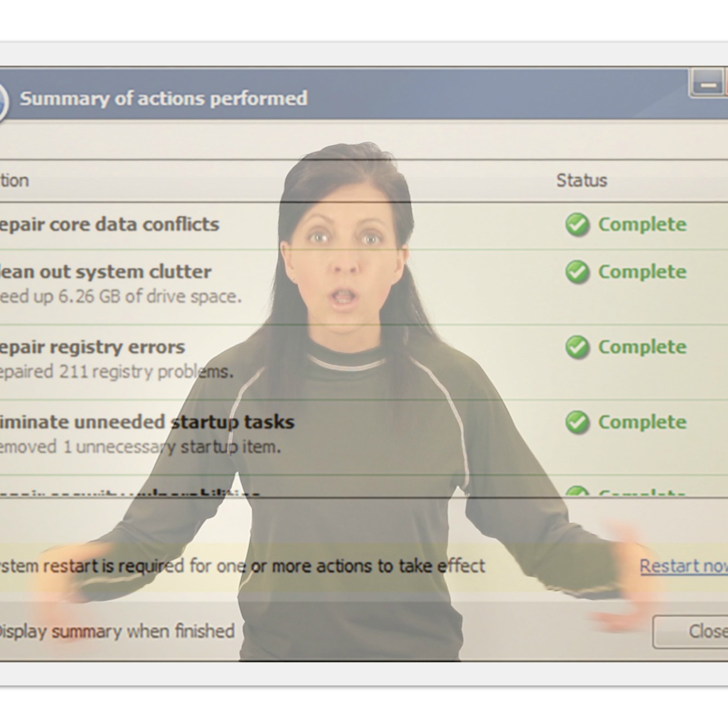Click the Status column header
Viewport: 728px width, 728px height.
pos(581,181)
